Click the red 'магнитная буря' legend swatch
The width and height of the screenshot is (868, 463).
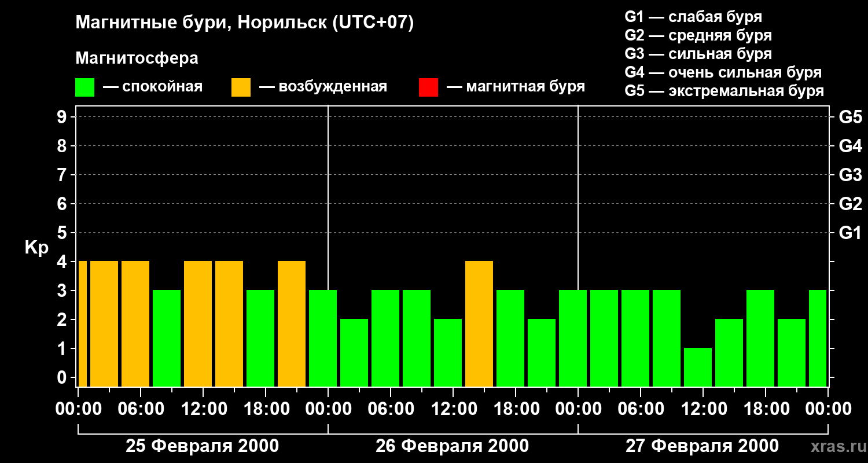428,87
